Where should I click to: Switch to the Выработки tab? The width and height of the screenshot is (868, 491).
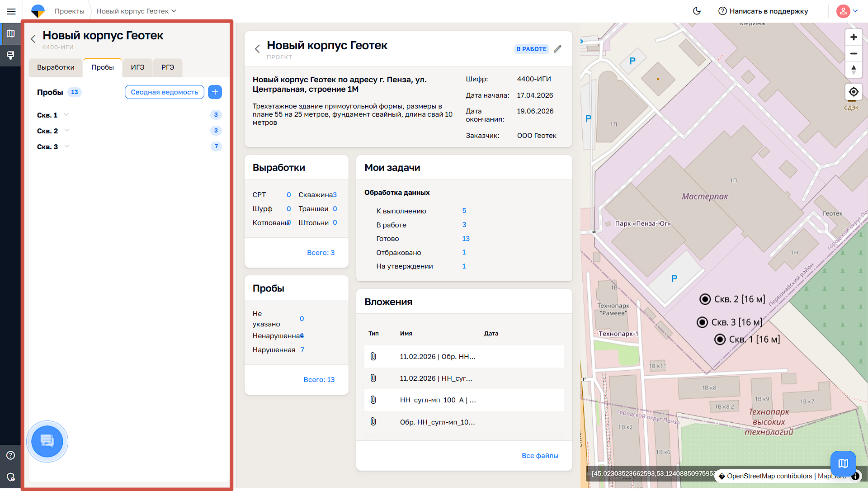pos(56,67)
